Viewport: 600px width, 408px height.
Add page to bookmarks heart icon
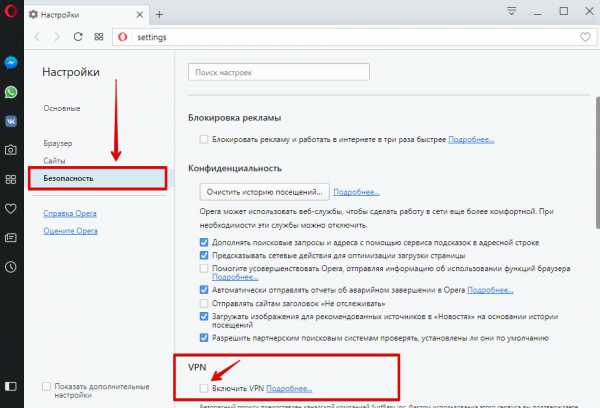585,37
